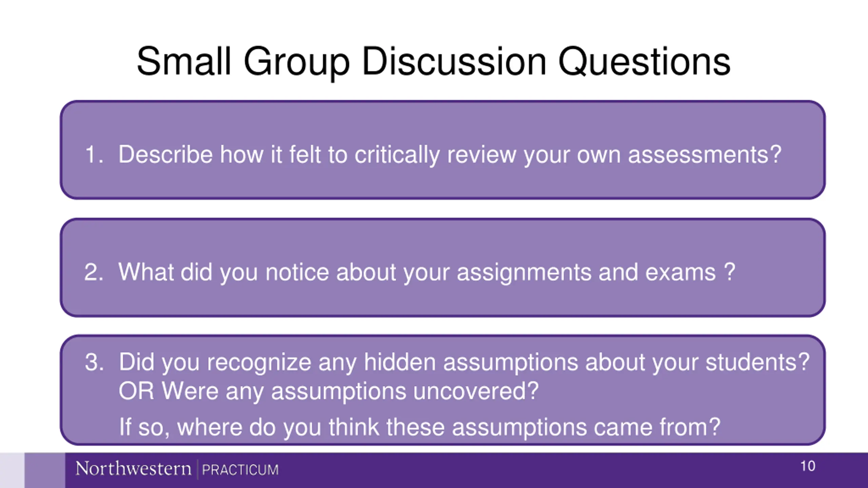Click the word students? in question three

pos(757,362)
